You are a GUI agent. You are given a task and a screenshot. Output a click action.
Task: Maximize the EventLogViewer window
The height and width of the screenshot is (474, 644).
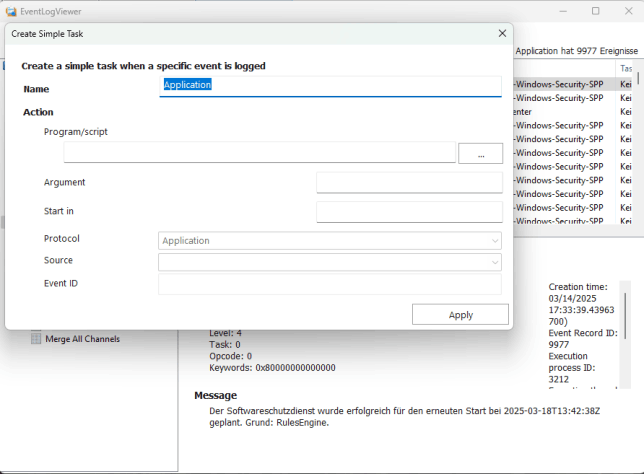[x=595, y=11]
